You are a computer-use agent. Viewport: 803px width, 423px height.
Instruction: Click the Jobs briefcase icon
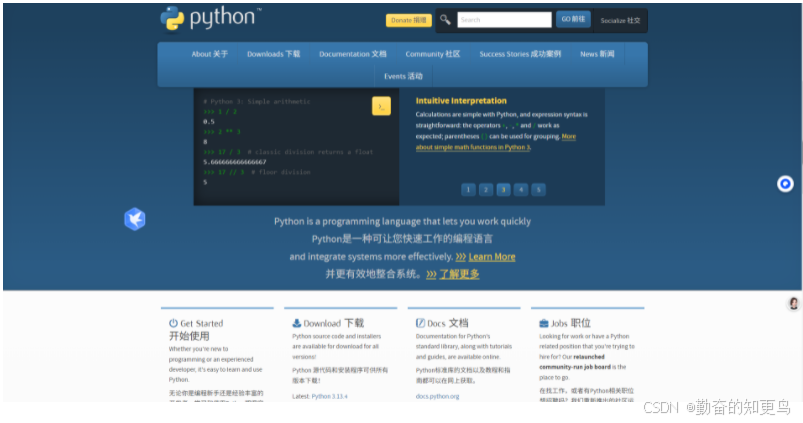coord(544,324)
